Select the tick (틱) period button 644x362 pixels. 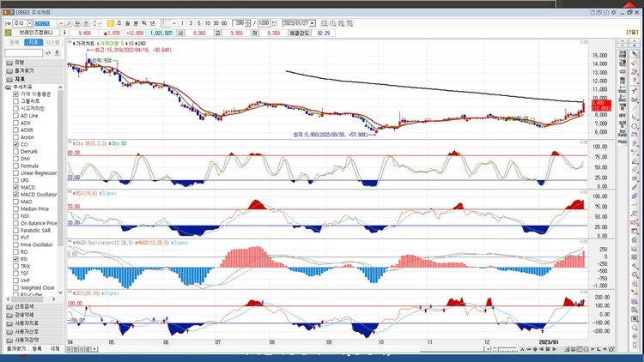click(144, 23)
